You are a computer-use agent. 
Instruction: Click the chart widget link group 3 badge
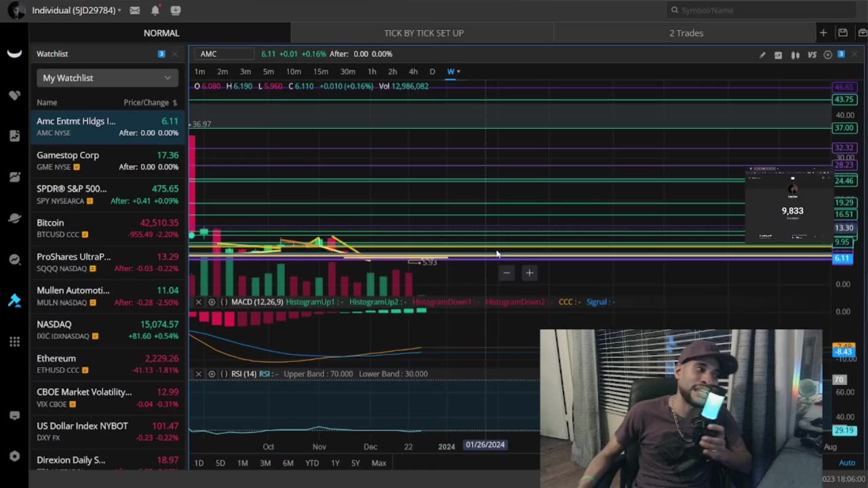(x=841, y=54)
